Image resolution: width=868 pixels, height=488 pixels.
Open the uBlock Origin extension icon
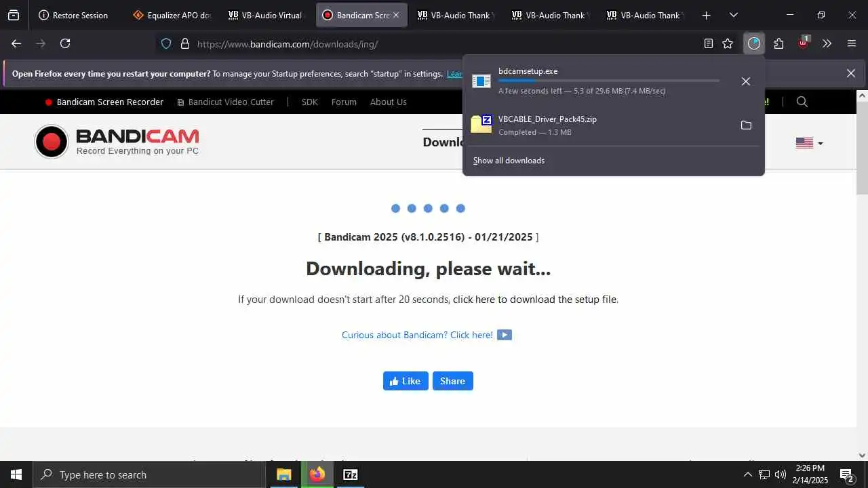coord(803,43)
